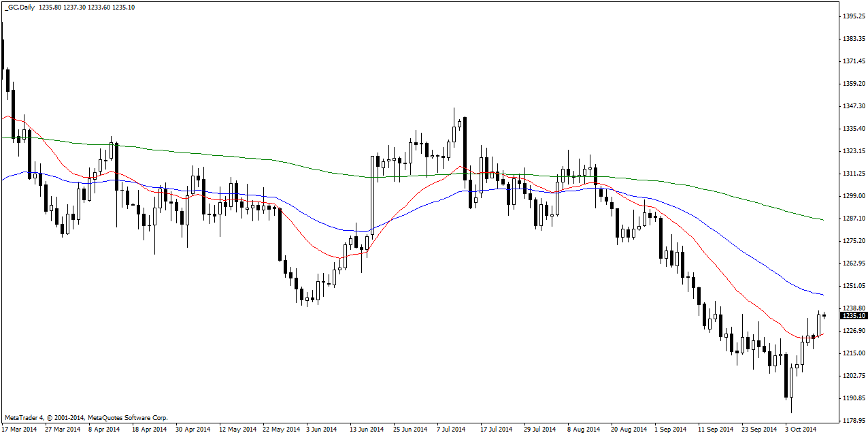The image size is (868, 435).
Task: Click the 1311.25 price level on axis
Action: pyautogui.click(x=852, y=174)
